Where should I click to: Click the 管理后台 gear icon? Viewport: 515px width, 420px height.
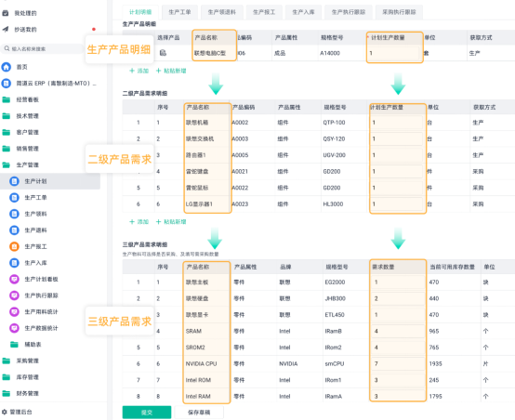pyautogui.click(x=5, y=412)
